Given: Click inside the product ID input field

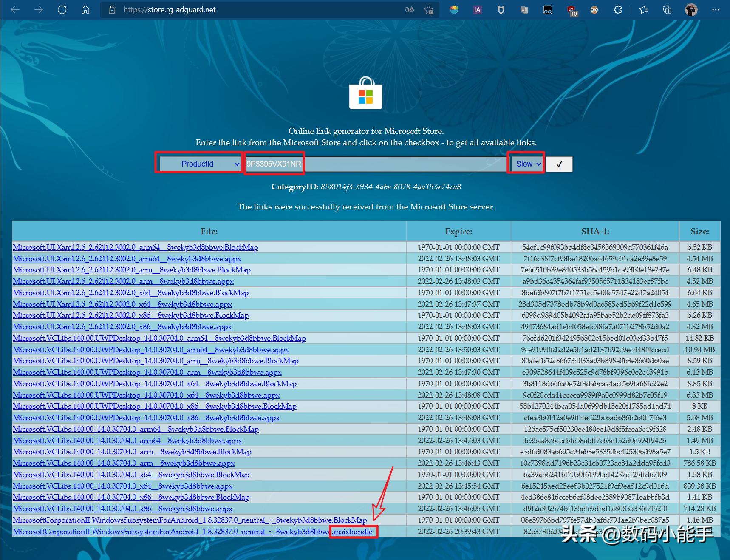Looking at the screenshot, I should [374, 164].
